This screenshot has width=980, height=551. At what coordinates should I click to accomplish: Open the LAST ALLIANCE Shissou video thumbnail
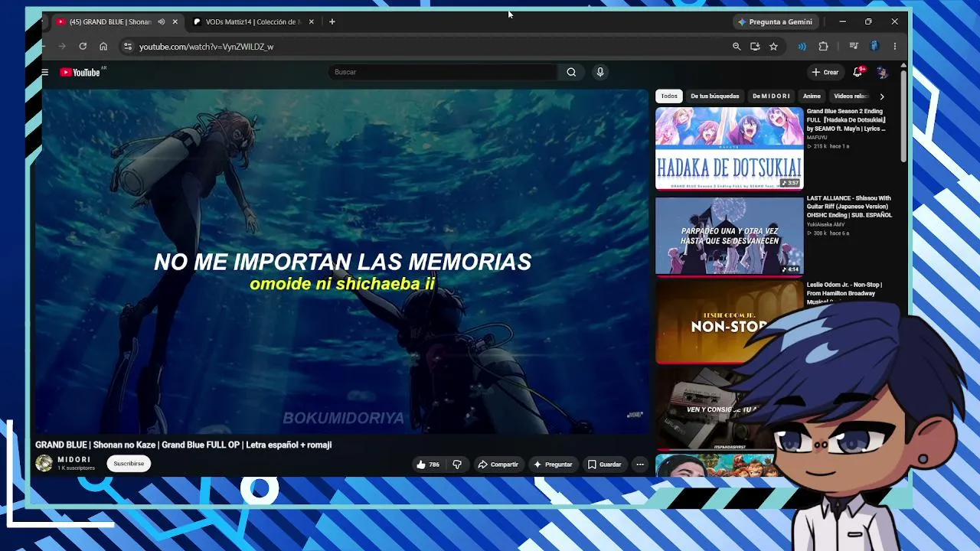click(x=730, y=236)
